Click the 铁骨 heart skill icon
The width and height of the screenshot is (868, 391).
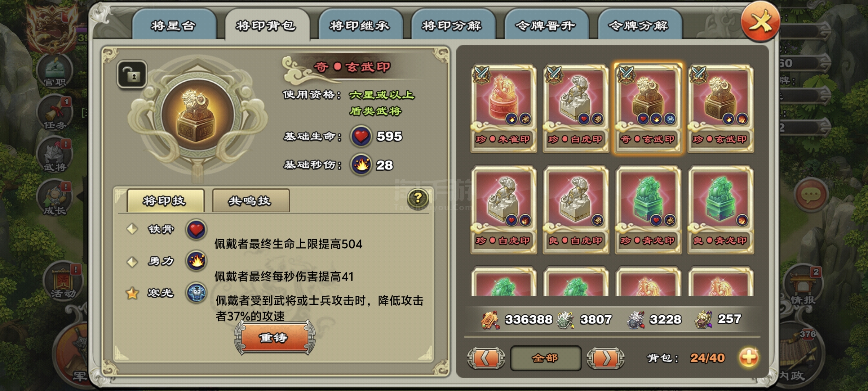pos(197,229)
